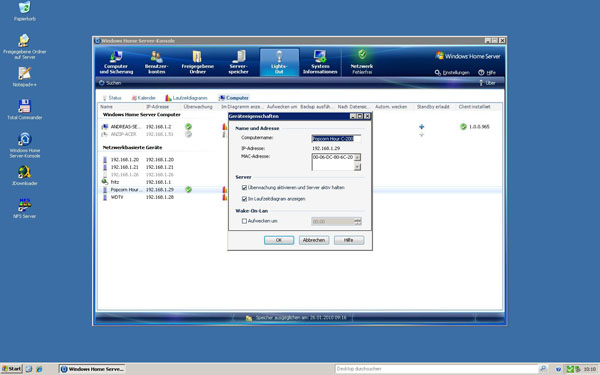Sort by the Überwachung column header
The image size is (600, 375).
(198, 107)
